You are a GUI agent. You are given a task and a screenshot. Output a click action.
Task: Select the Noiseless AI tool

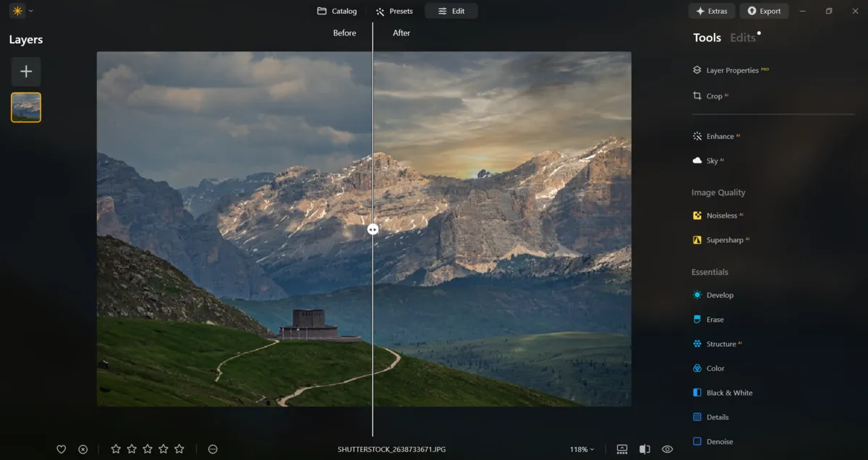(725, 215)
